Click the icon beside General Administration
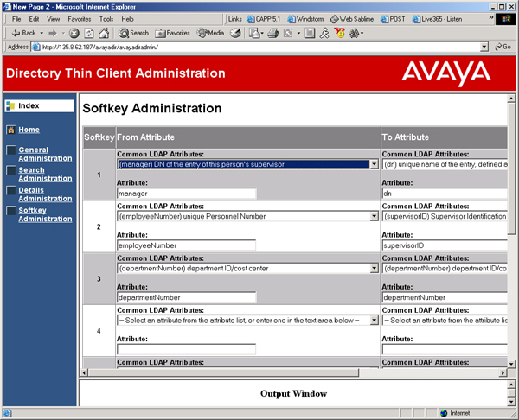This screenshot has width=519, height=420. tap(11, 150)
